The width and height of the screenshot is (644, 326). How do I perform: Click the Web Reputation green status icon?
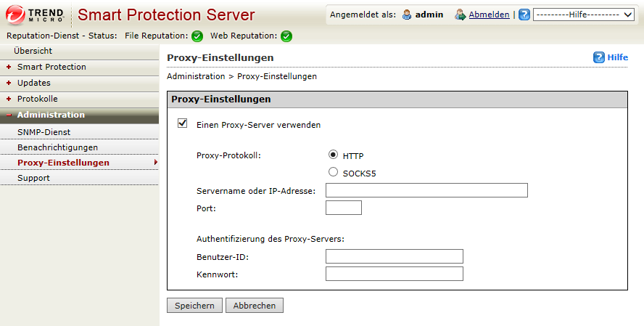tap(286, 36)
